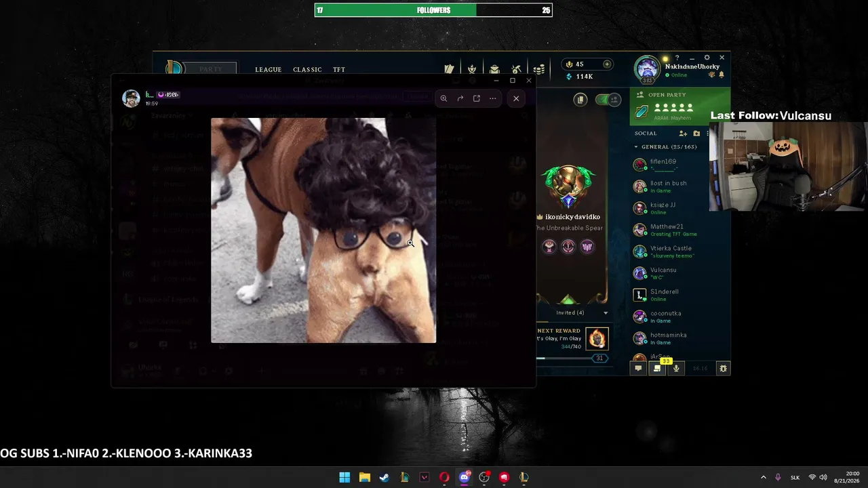This screenshot has width=868, height=488.
Task: Open the chat bubble icon in social bar
Action: click(638, 368)
